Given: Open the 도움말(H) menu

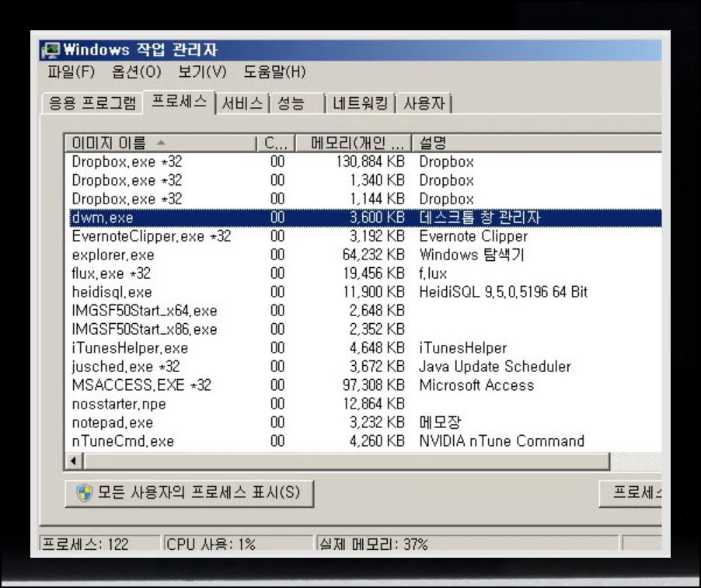Looking at the screenshot, I should [x=274, y=72].
